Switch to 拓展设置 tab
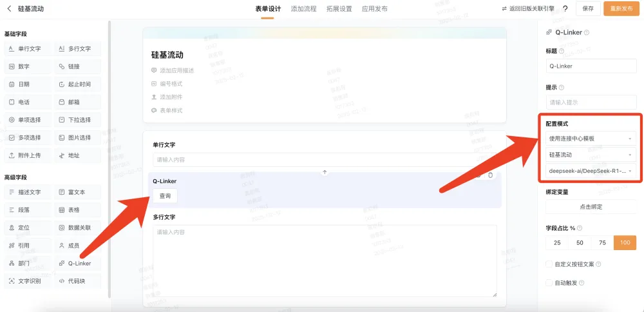 (339, 8)
